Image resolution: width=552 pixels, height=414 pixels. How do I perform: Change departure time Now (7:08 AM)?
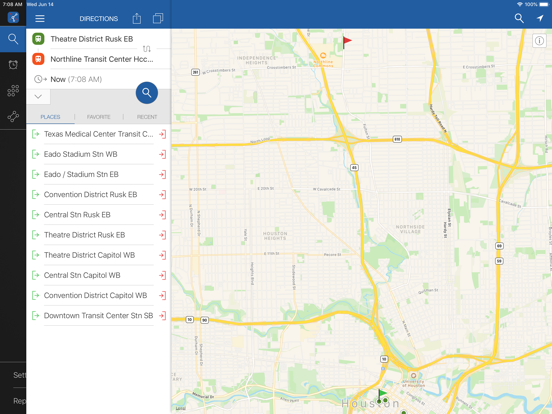(x=76, y=79)
